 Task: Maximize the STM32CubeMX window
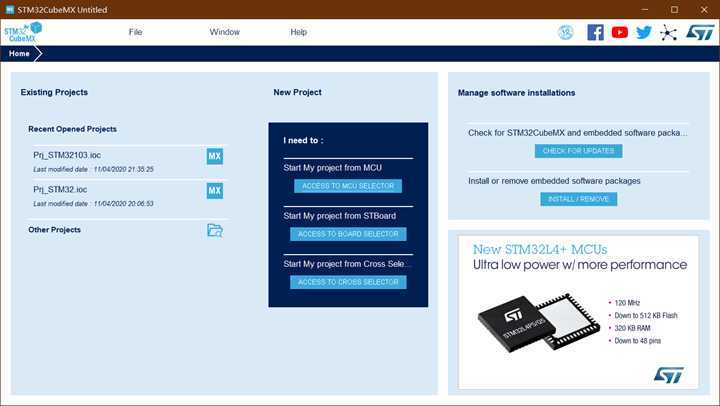(x=675, y=10)
